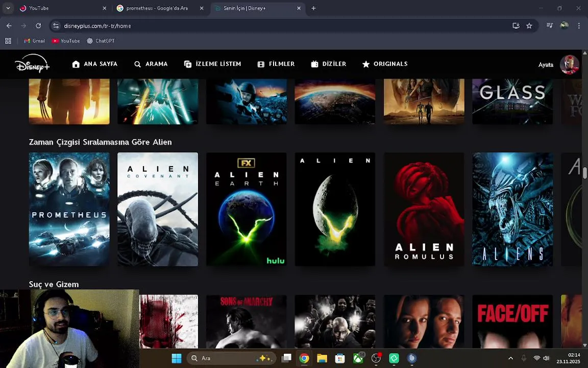Expand the tab search dropdown
Screen dimensions: 588x368
8,8
